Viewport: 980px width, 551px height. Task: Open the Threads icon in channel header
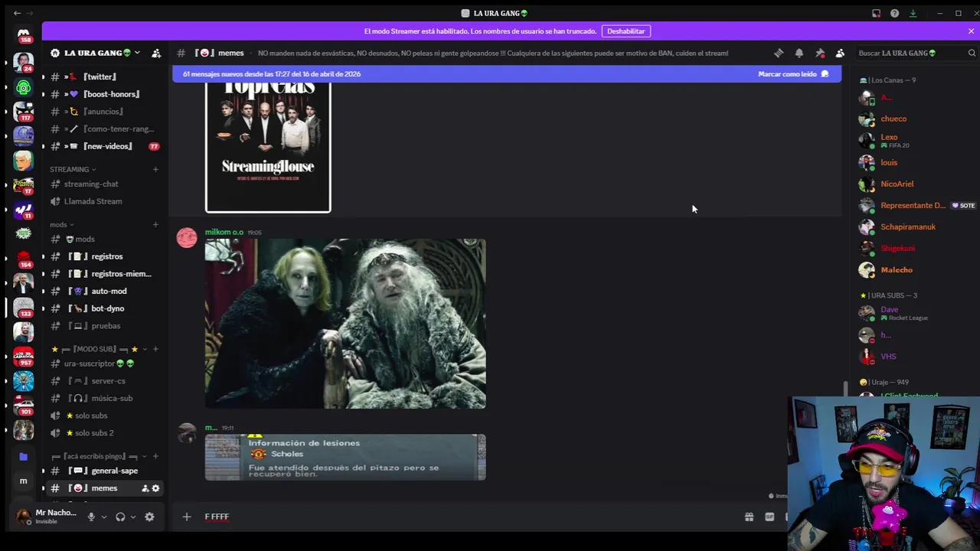click(779, 53)
